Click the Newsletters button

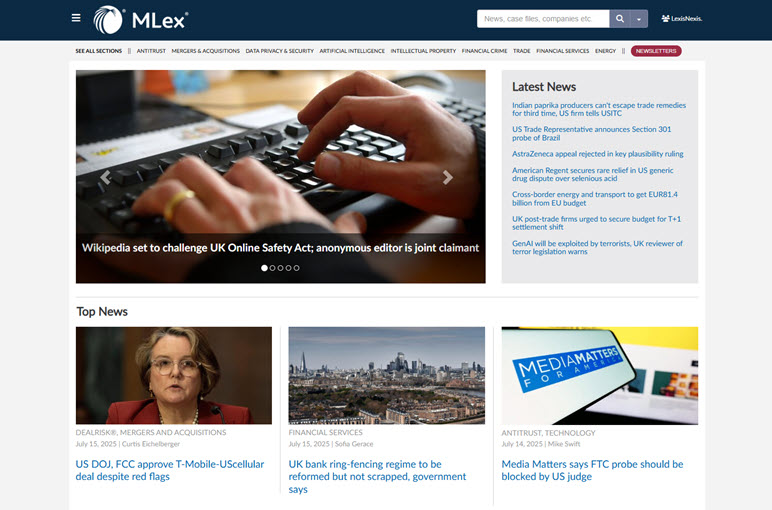tap(656, 51)
